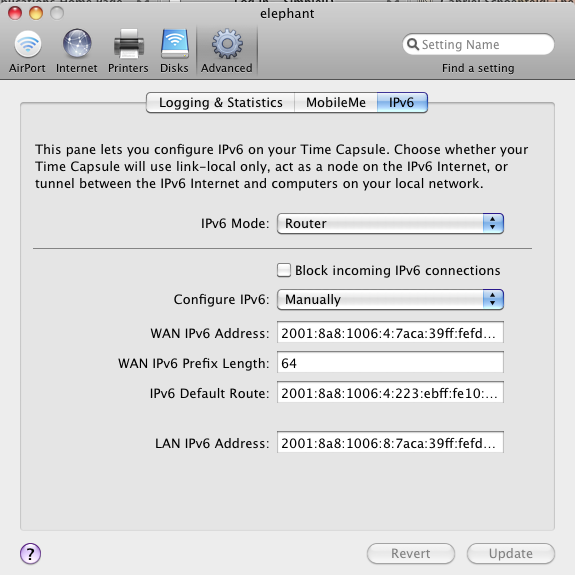Click the WAN IPv6 Prefix Length field

(390, 362)
